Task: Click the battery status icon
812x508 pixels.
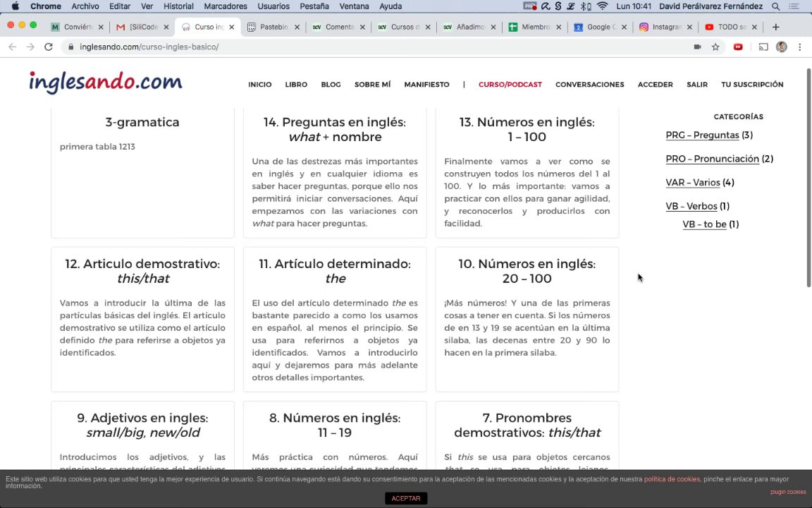Action: coord(591,6)
